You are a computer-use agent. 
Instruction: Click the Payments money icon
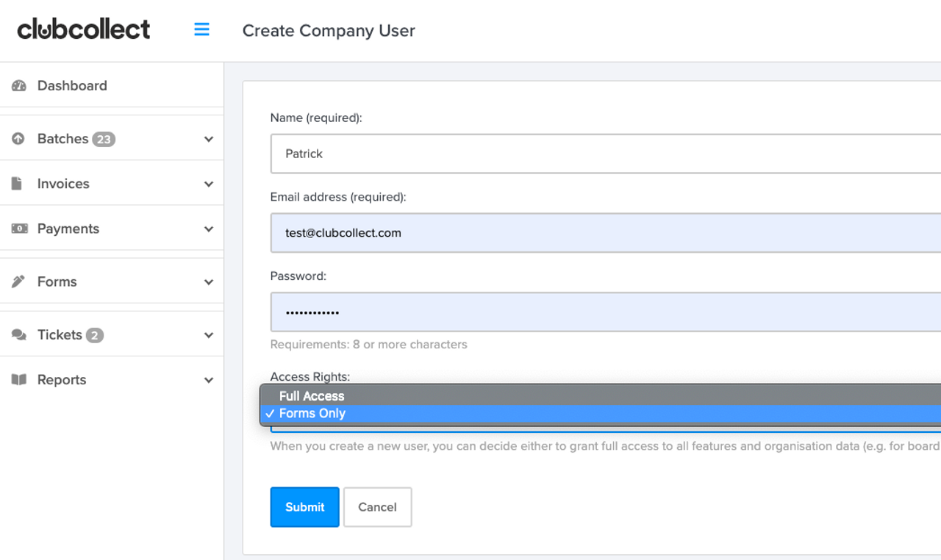click(19, 229)
